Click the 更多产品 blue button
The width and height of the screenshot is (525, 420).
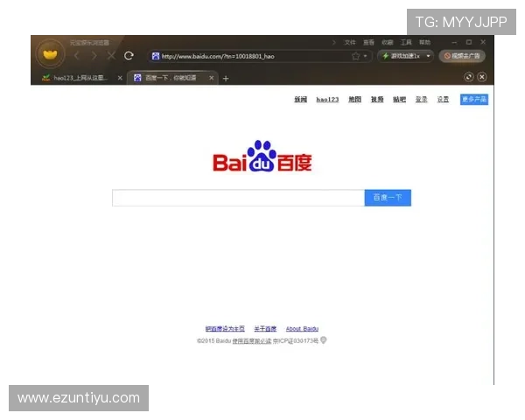(x=474, y=100)
